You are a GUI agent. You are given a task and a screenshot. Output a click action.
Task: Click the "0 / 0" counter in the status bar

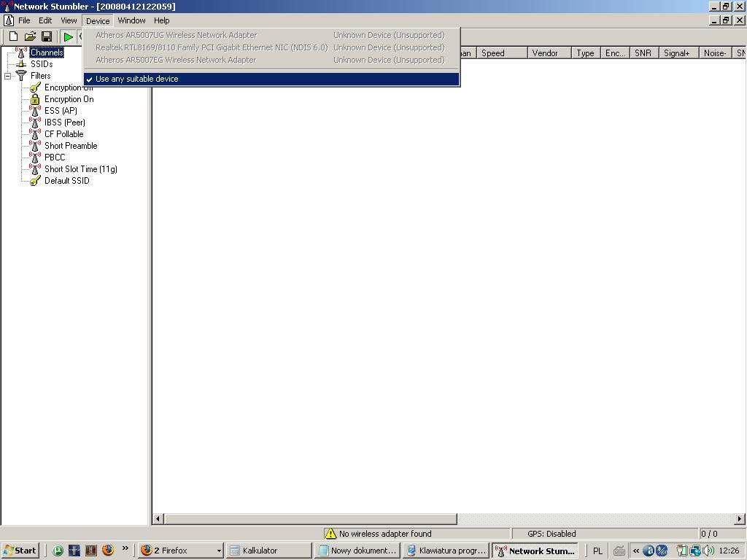point(709,534)
